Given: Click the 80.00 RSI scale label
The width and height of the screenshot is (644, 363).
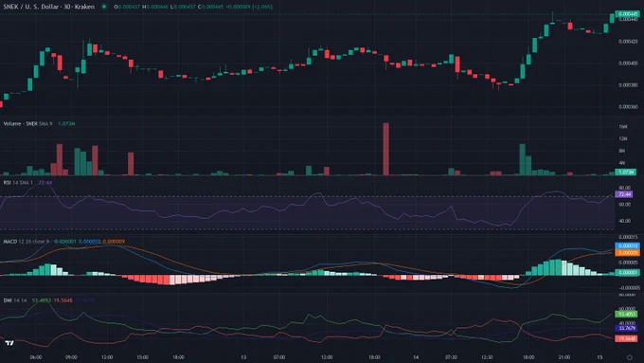Looking at the screenshot, I should point(624,188).
